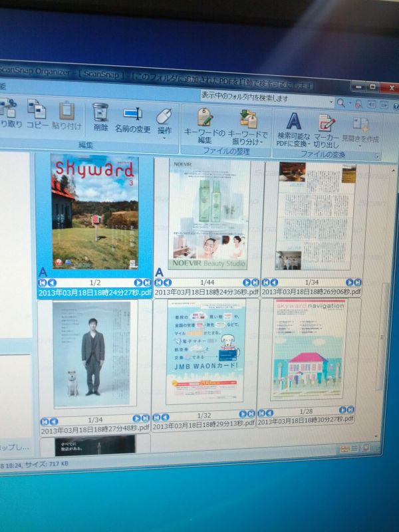The image size is (399, 532).
Task: Click the magnifying glass search icon
Action: pos(341,103)
